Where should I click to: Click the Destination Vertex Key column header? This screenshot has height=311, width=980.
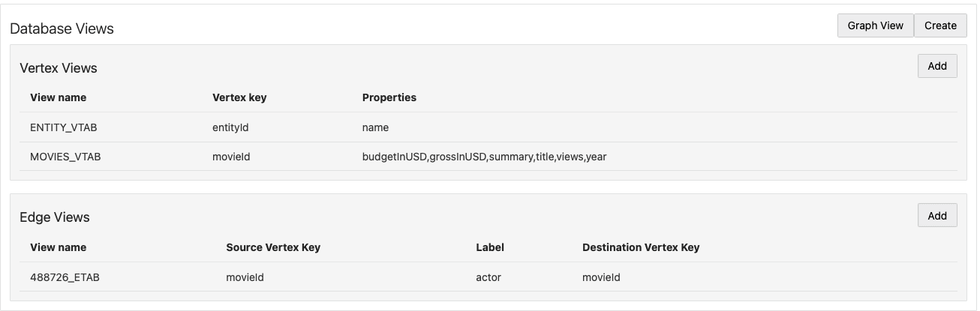coord(641,247)
